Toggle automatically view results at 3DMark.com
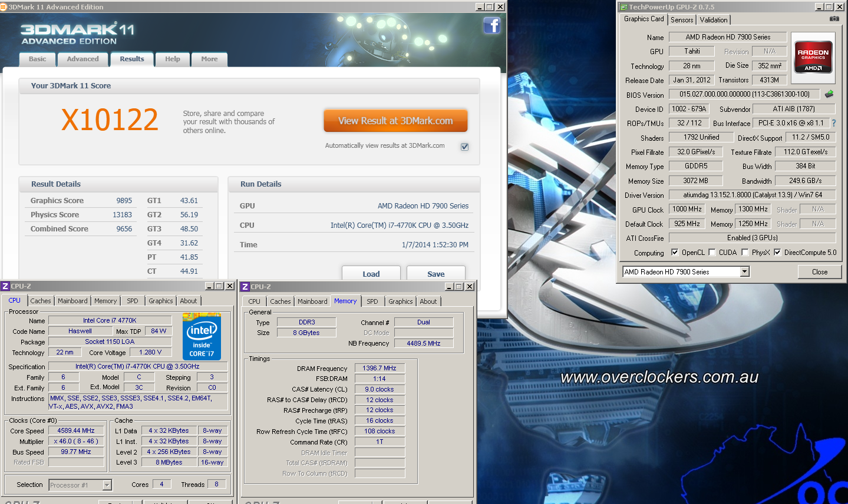 (464, 147)
